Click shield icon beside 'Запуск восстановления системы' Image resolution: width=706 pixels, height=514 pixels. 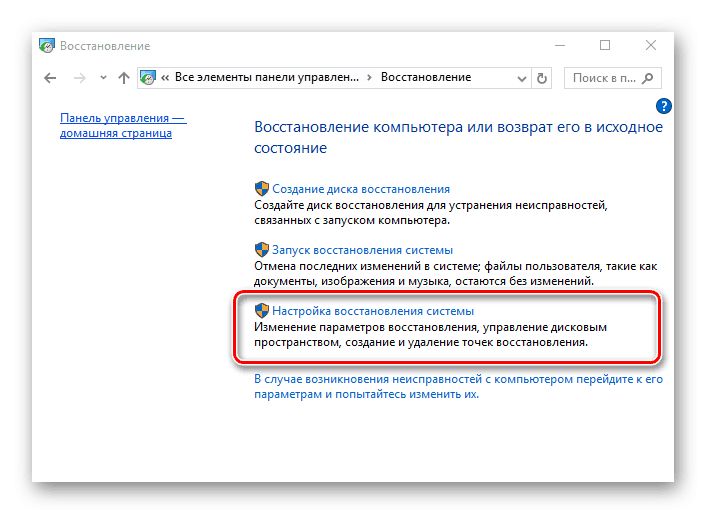click(261, 250)
